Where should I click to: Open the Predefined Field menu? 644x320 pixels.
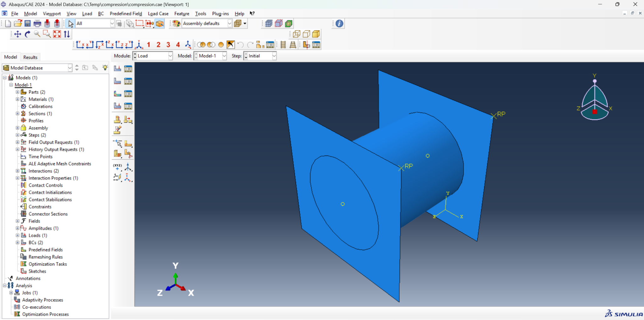click(126, 14)
